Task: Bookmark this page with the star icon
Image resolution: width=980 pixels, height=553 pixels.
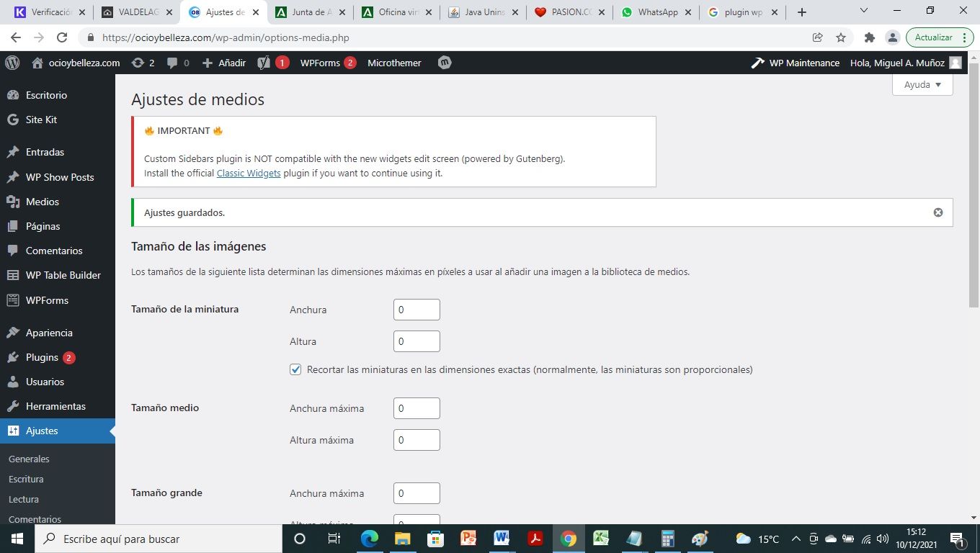Action: (x=841, y=37)
